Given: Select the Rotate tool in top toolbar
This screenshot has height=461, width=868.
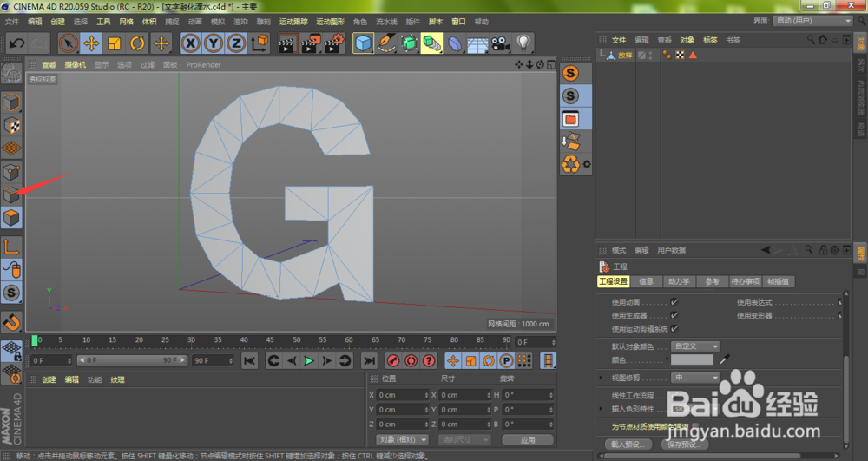Looking at the screenshot, I should (x=137, y=43).
